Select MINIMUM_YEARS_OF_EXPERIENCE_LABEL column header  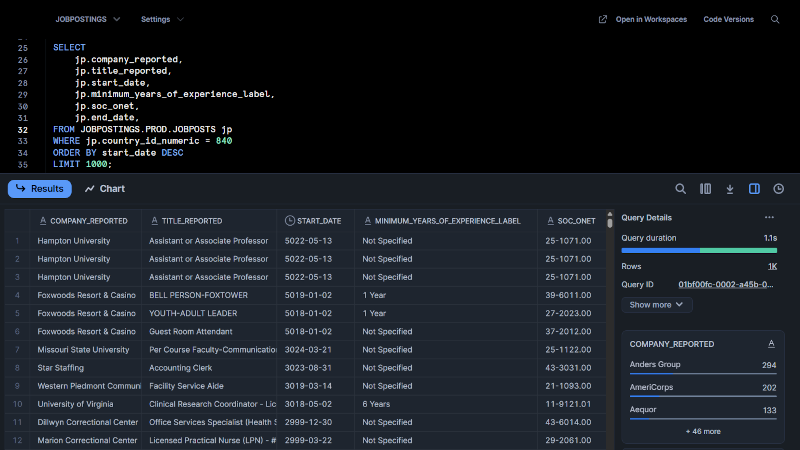click(447, 221)
